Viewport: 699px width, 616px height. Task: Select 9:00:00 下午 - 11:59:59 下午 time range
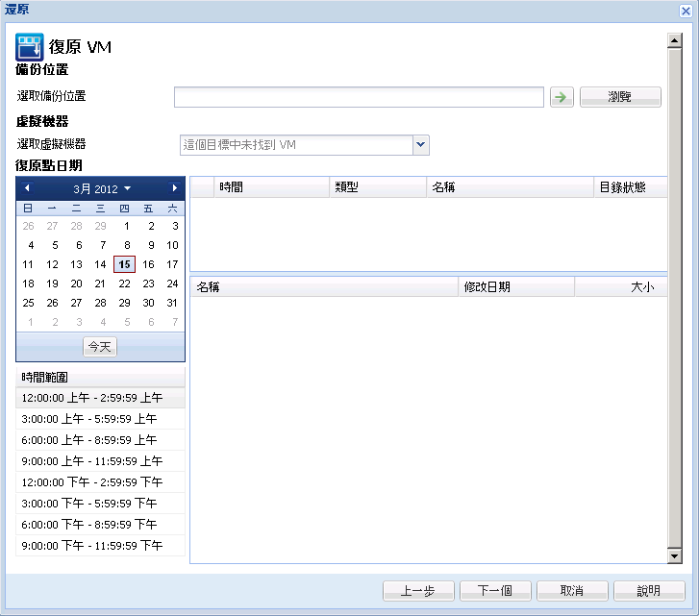tap(100, 546)
